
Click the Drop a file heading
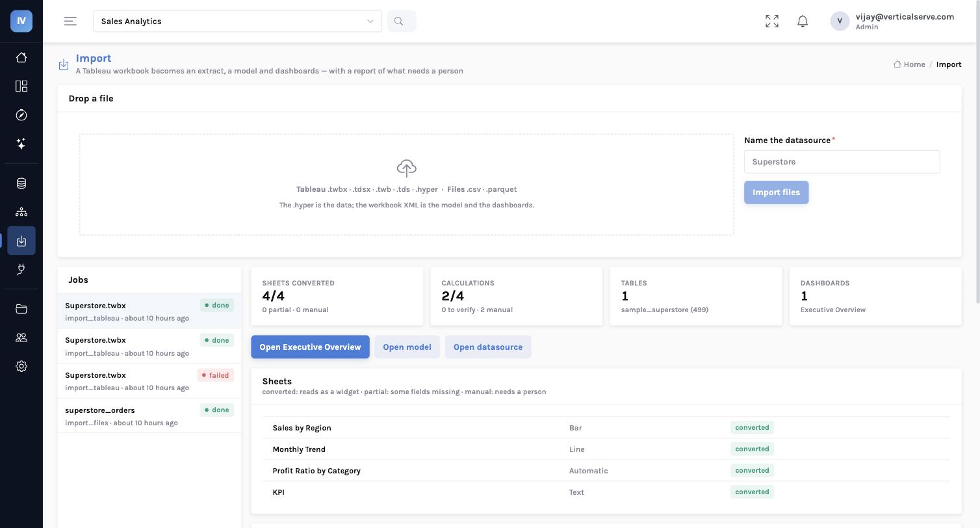coord(91,99)
